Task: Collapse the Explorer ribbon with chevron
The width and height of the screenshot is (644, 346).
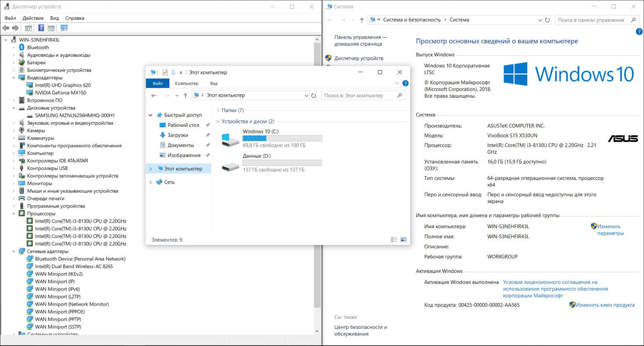Action: [397, 83]
